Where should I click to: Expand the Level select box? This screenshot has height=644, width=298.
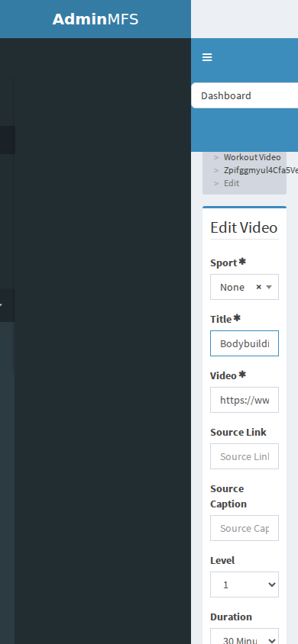[x=245, y=584]
